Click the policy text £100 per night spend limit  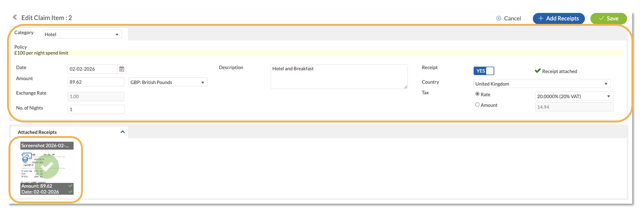(41, 53)
